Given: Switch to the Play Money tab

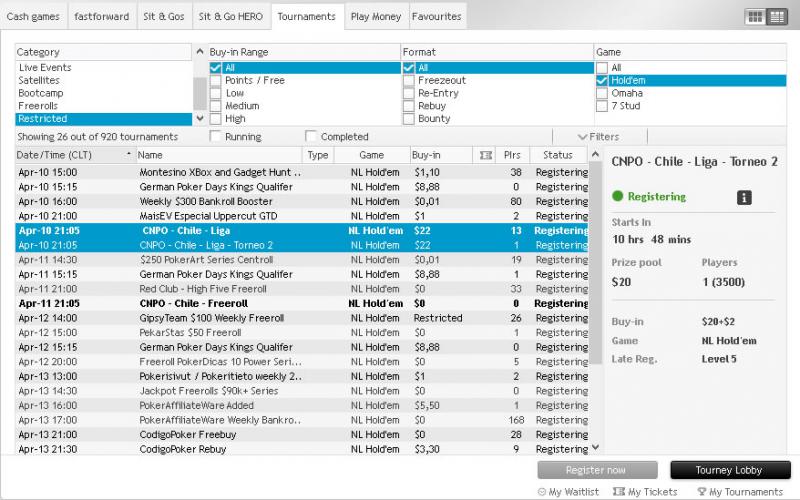Looking at the screenshot, I should pos(375,17).
